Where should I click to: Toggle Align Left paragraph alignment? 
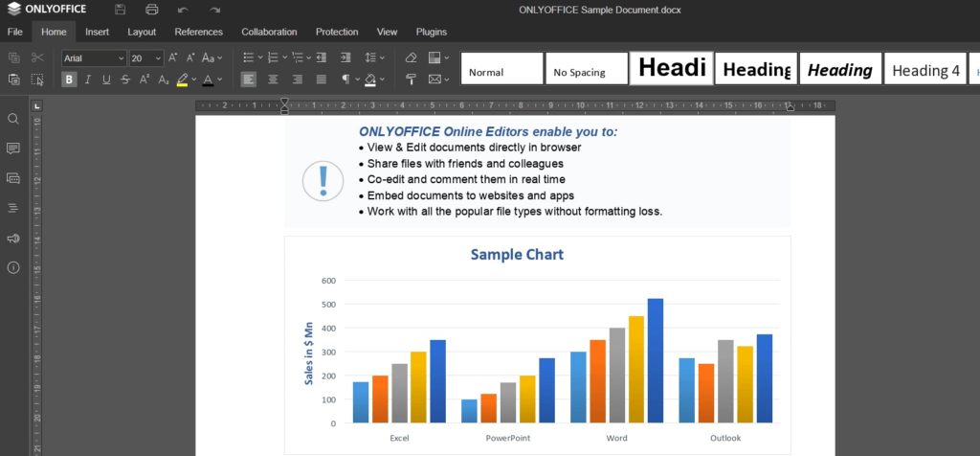click(249, 80)
